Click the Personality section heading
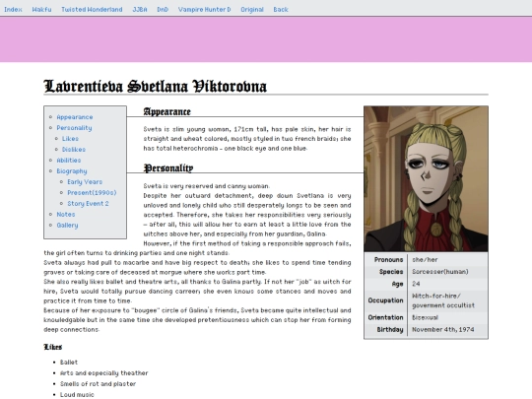The image size is (532, 399). click(x=168, y=167)
